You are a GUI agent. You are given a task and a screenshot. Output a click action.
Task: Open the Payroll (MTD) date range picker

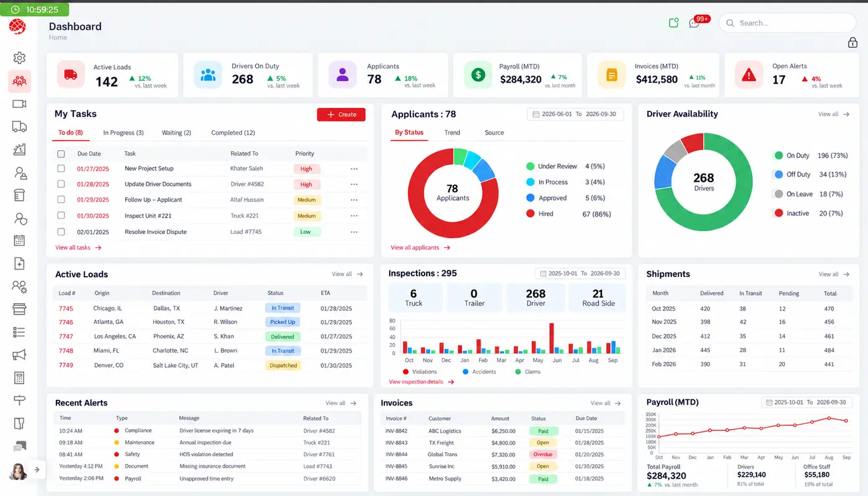tap(806, 402)
